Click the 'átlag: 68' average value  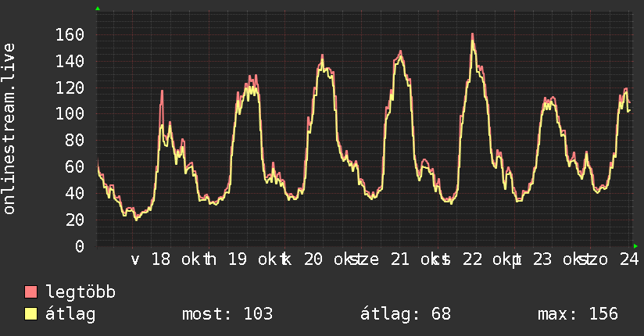coord(406,314)
